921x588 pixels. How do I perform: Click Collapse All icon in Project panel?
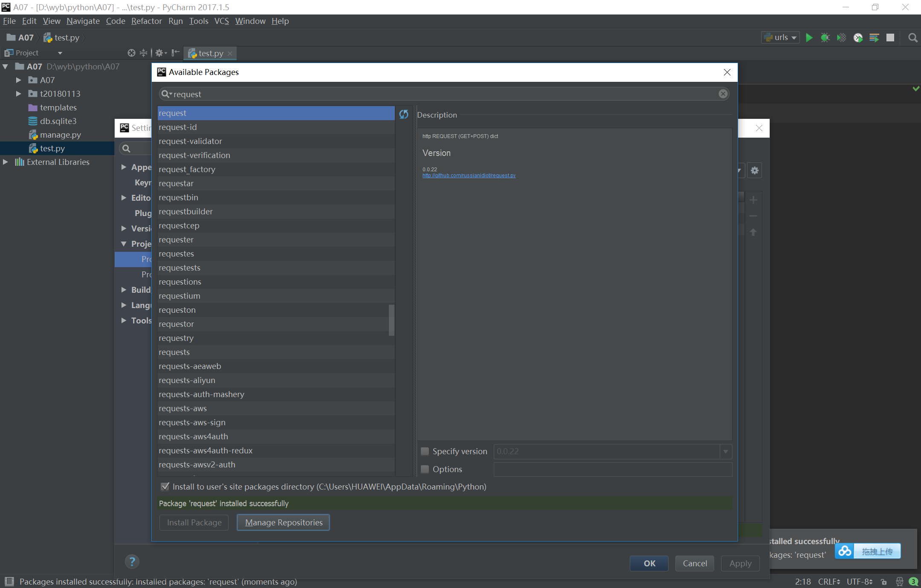(144, 53)
